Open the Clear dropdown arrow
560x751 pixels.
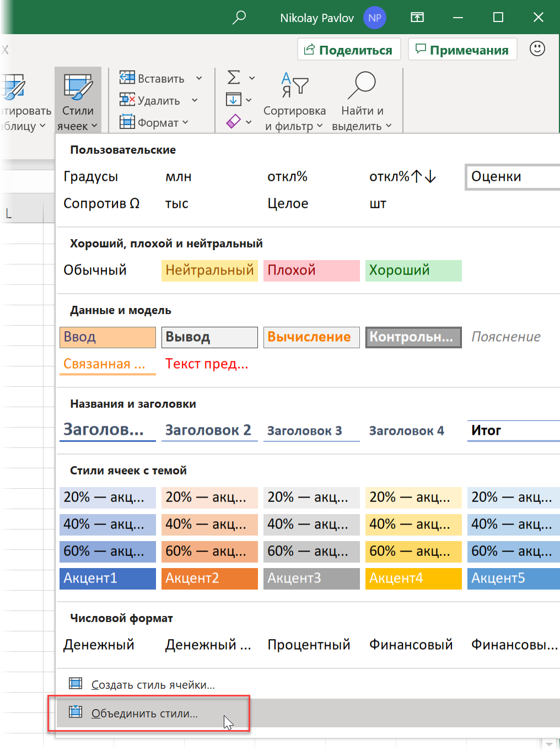(x=249, y=122)
